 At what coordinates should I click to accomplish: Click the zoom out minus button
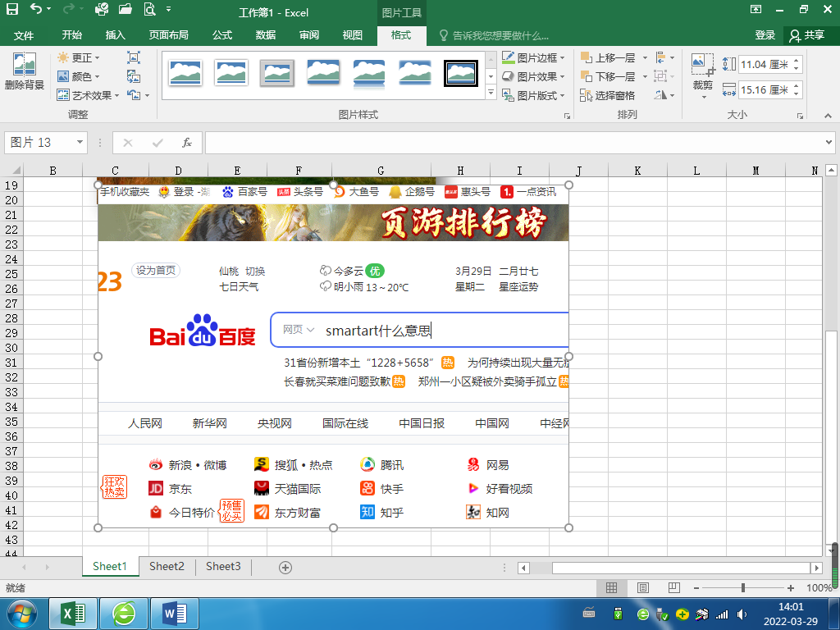coord(696,588)
